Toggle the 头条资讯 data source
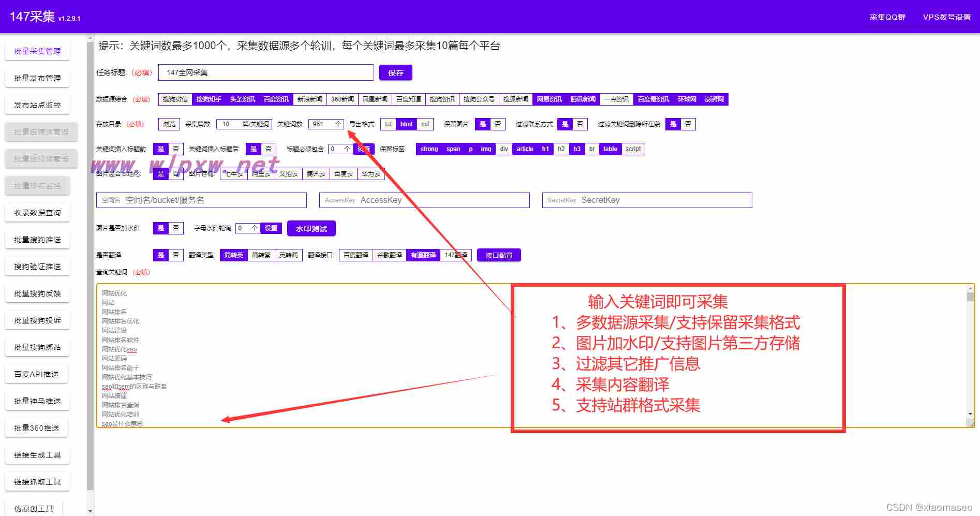This screenshot has height=516, width=980. tap(243, 99)
